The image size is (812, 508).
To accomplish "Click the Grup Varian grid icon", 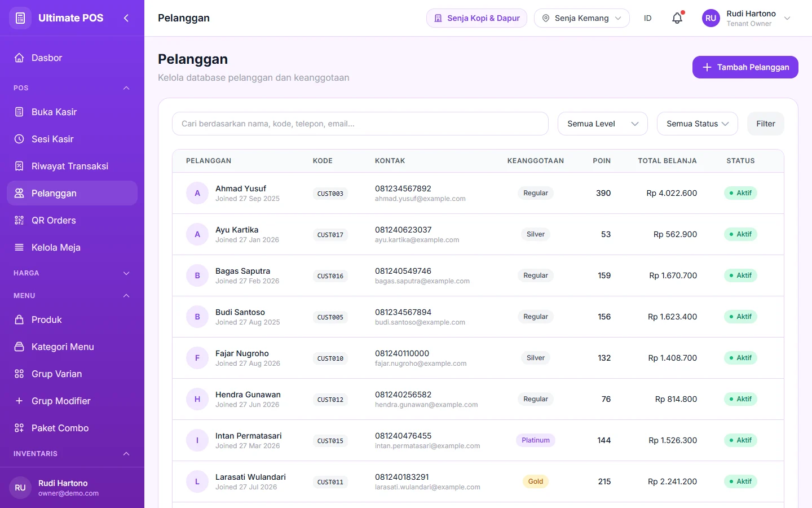I will pyautogui.click(x=19, y=374).
